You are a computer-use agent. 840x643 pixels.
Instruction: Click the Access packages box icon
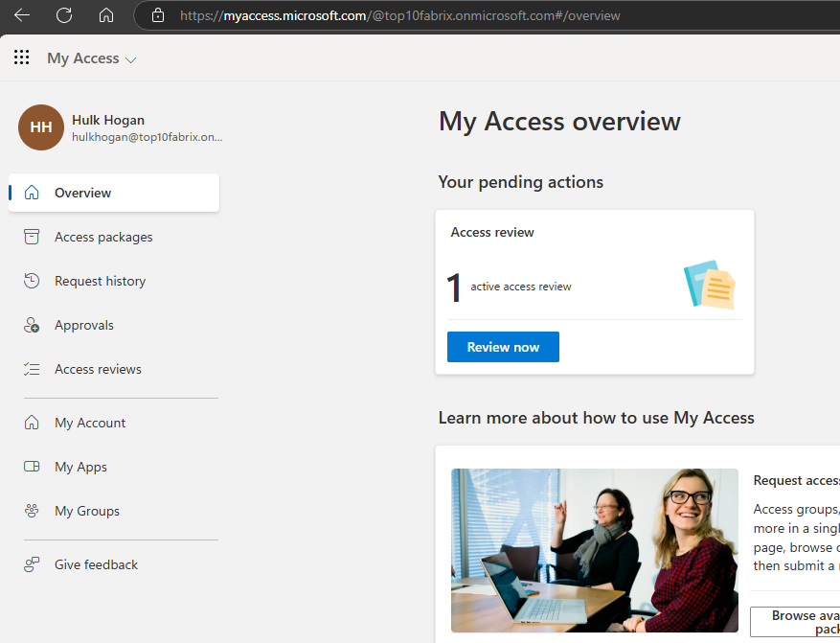point(32,237)
